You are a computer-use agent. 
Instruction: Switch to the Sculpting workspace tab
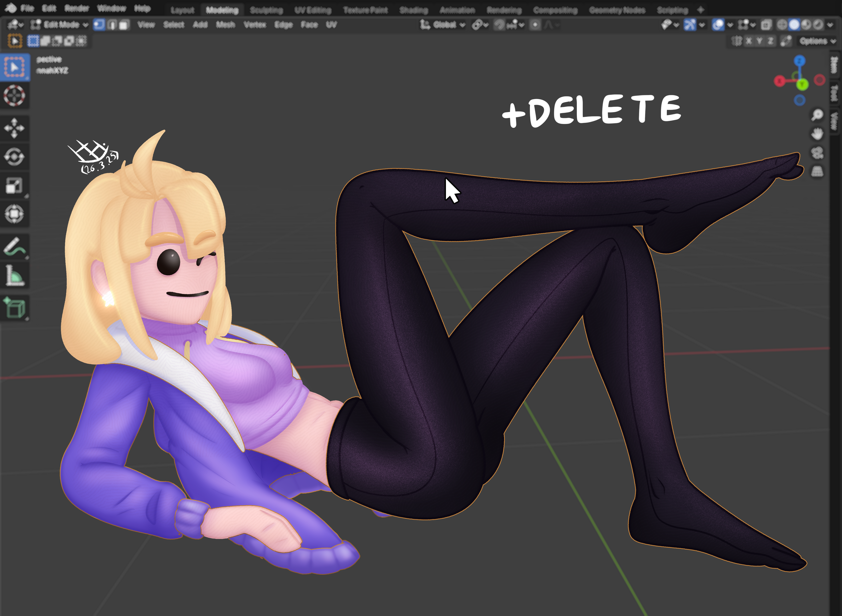tap(266, 10)
